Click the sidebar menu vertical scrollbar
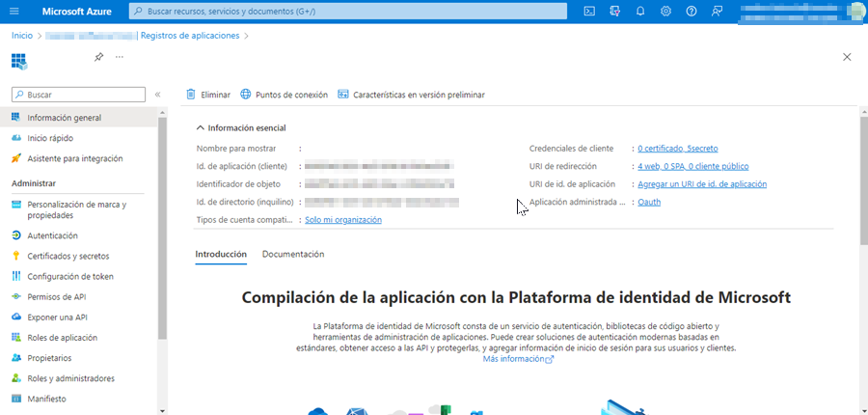Image resolution: width=868 pixels, height=415 pixels. point(162,228)
